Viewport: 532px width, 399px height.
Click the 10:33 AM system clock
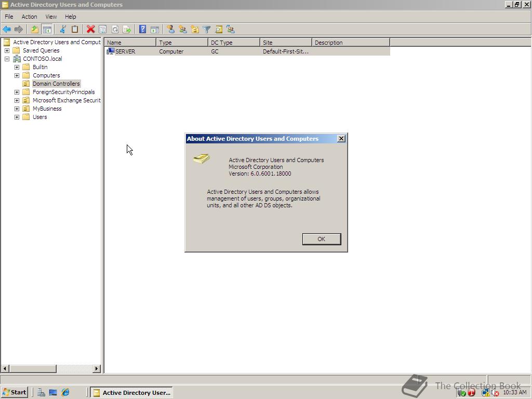pos(515,393)
